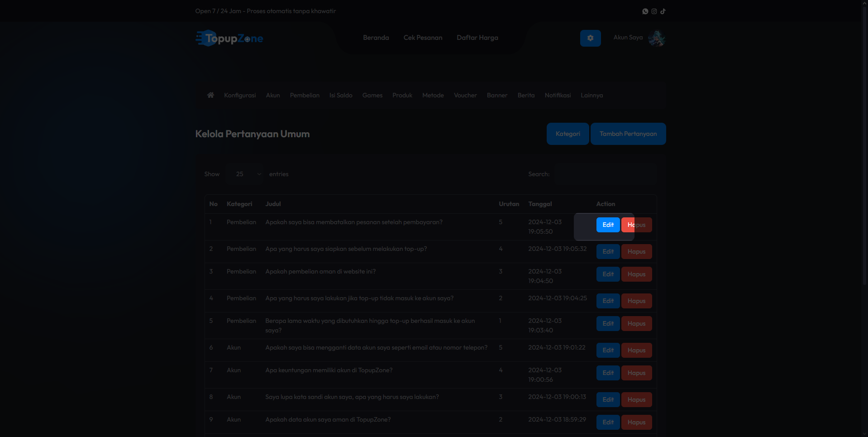Edit question about siapkan sebelum top-up
This screenshot has height=437, width=868.
pyautogui.click(x=608, y=251)
